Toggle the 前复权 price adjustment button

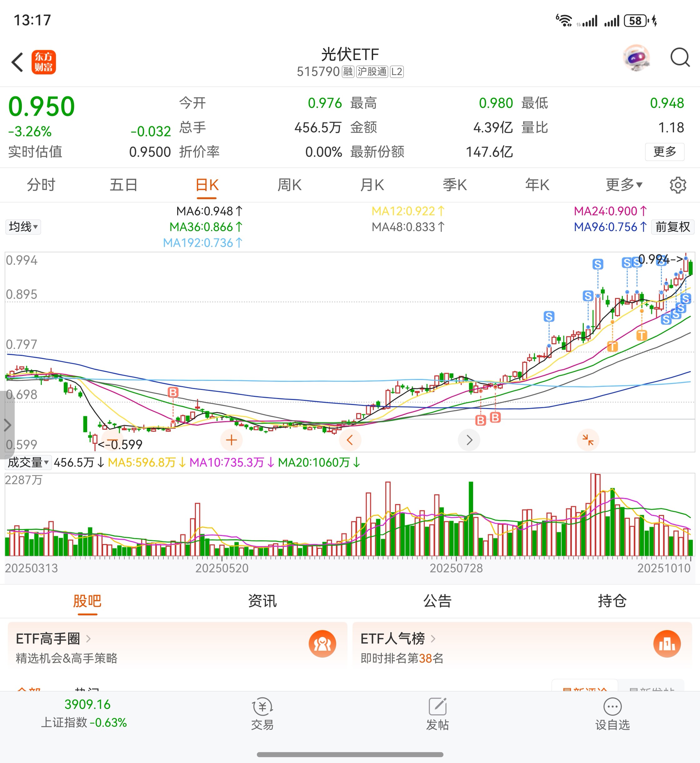tap(672, 227)
